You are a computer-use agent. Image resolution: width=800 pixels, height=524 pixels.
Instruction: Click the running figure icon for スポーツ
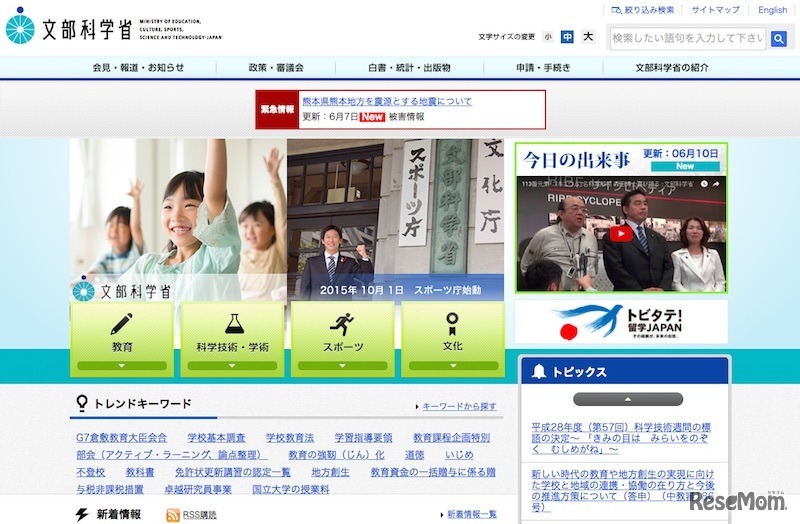(x=342, y=323)
